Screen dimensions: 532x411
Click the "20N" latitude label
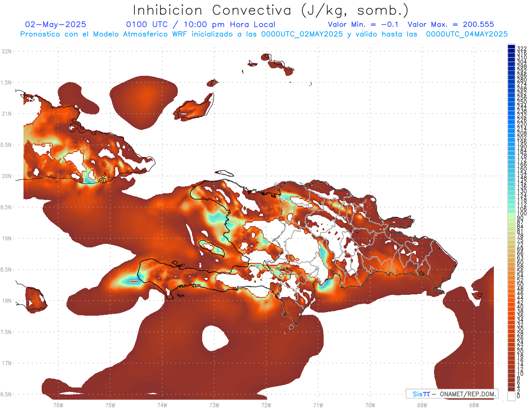pyautogui.click(x=6, y=176)
